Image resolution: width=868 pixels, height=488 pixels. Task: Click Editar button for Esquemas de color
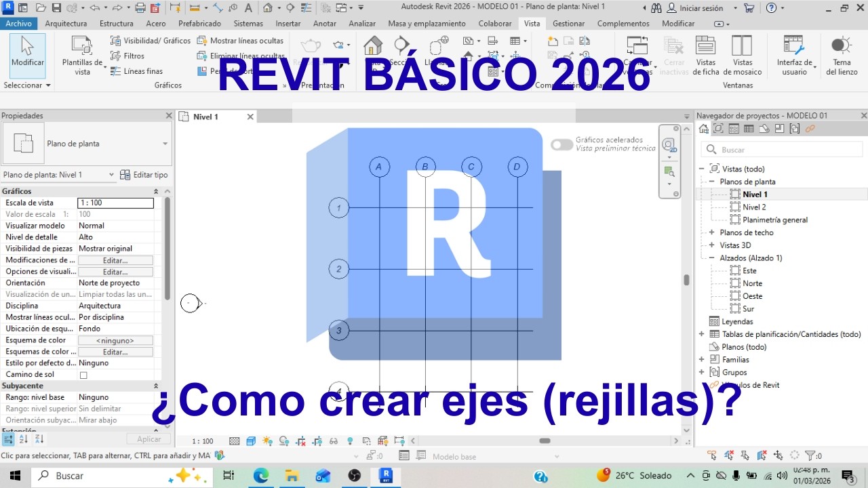coord(115,352)
